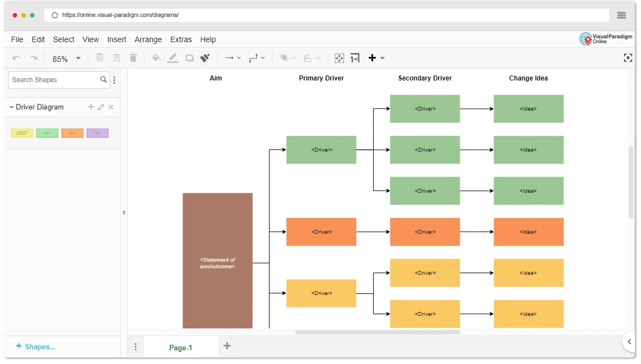Switch to the Page-1 tab
641x364 pixels.
pyautogui.click(x=181, y=348)
